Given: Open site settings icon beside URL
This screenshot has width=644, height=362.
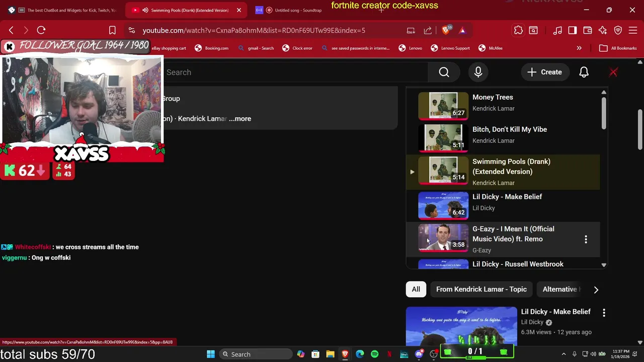Looking at the screenshot, I should (131, 30).
